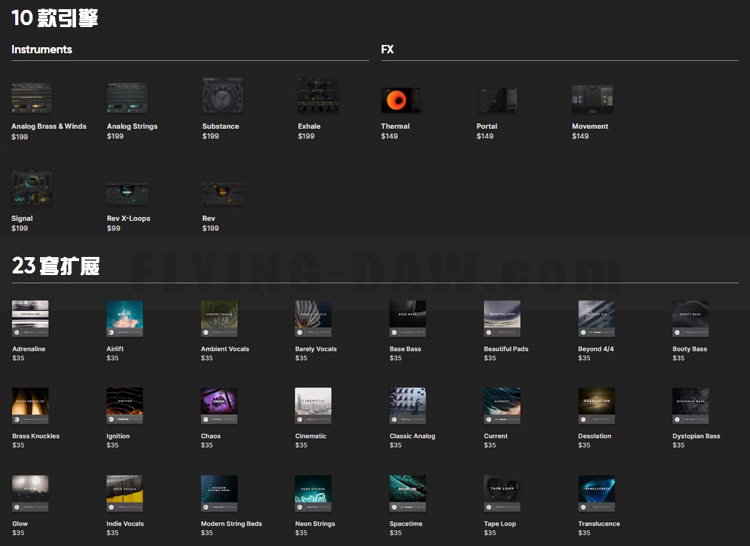The height and width of the screenshot is (546, 750).
Task: Open the Translucence expansion cover
Action: click(596, 493)
